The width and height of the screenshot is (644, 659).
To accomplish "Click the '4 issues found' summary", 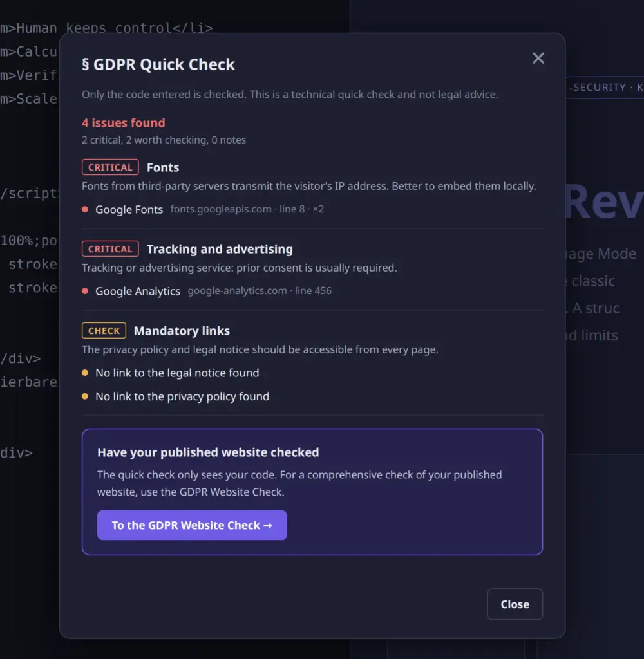I will [124, 123].
